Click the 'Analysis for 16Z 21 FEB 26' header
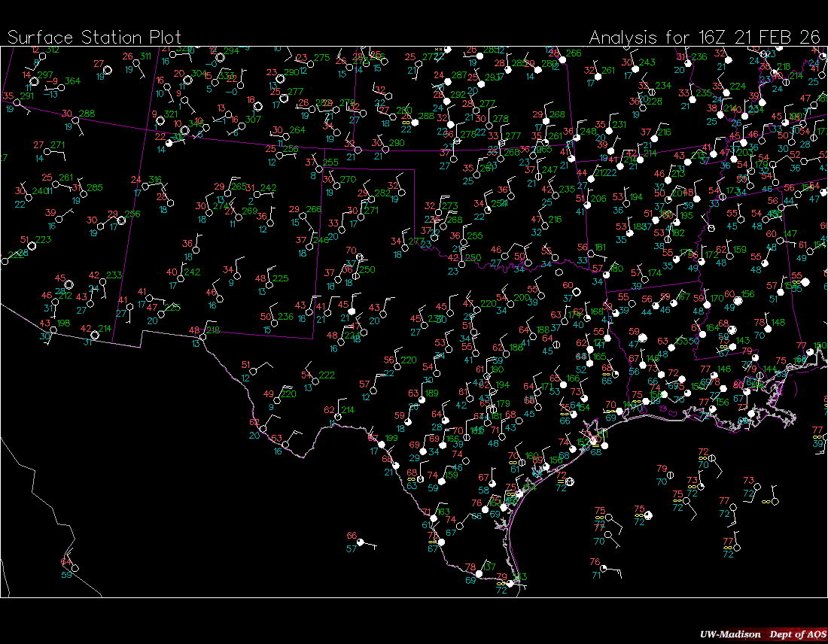Screen dimensions: 828x644 click(704, 37)
